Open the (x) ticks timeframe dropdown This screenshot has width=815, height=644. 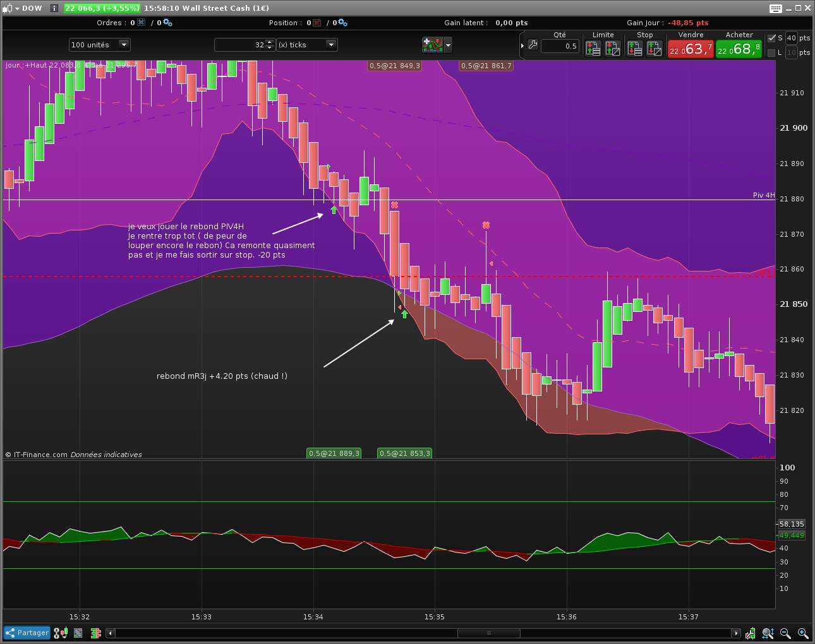click(x=307, y=45)
